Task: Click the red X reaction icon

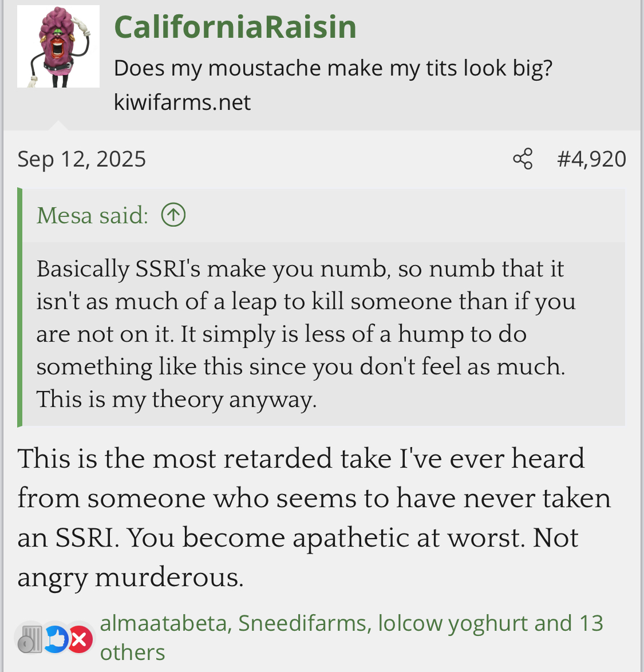Action: 80,639
